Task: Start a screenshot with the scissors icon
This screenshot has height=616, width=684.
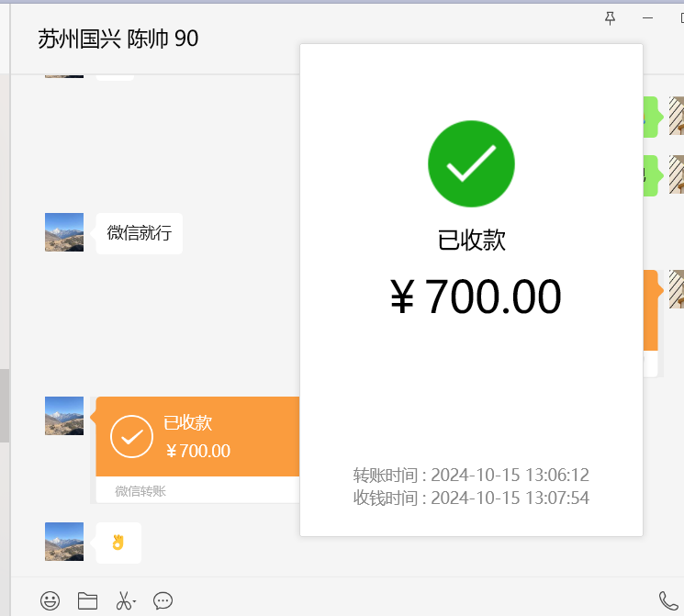Action: pyautogui.click(x=123, y=601)
